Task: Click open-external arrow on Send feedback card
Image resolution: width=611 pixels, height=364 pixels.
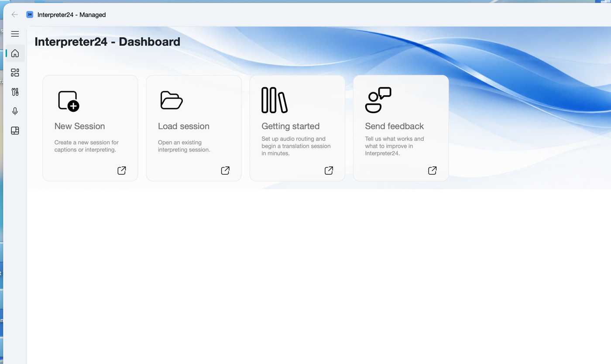Action: (433, 171)
